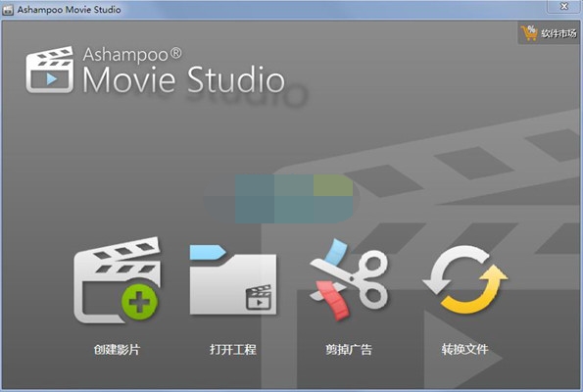The image size is (583, 392).
Task: Click the Ashampoo Movie Studio title bar text
Action: tap(70, 10)
